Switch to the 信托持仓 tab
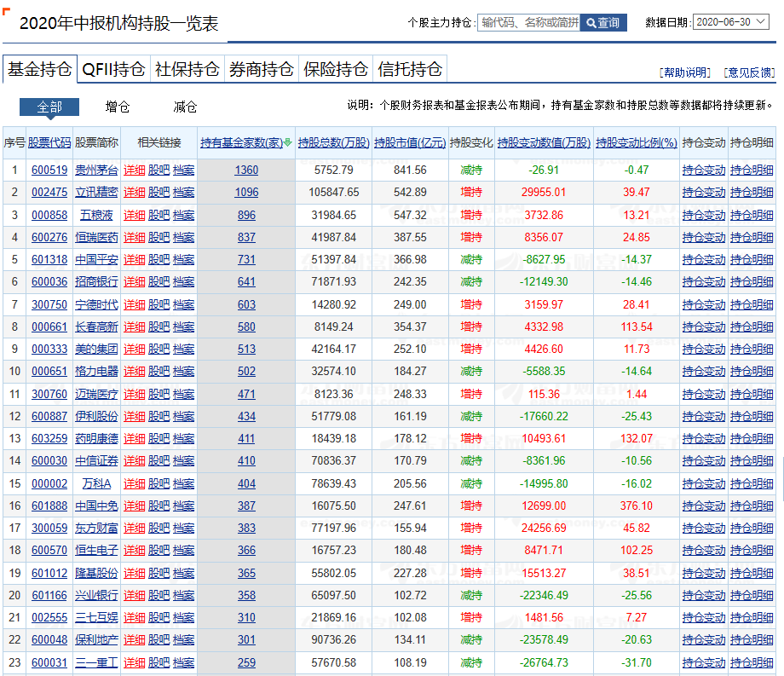This screenshot has height=676, width=784. pos(410,69)
